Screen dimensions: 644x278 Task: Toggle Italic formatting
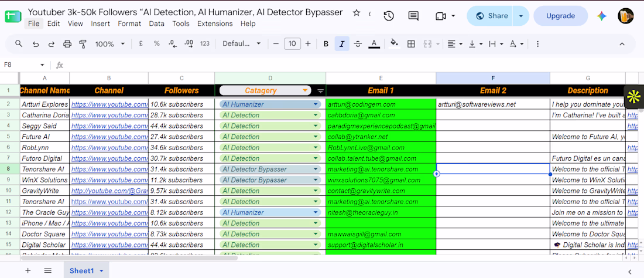(x=342, y=43)
